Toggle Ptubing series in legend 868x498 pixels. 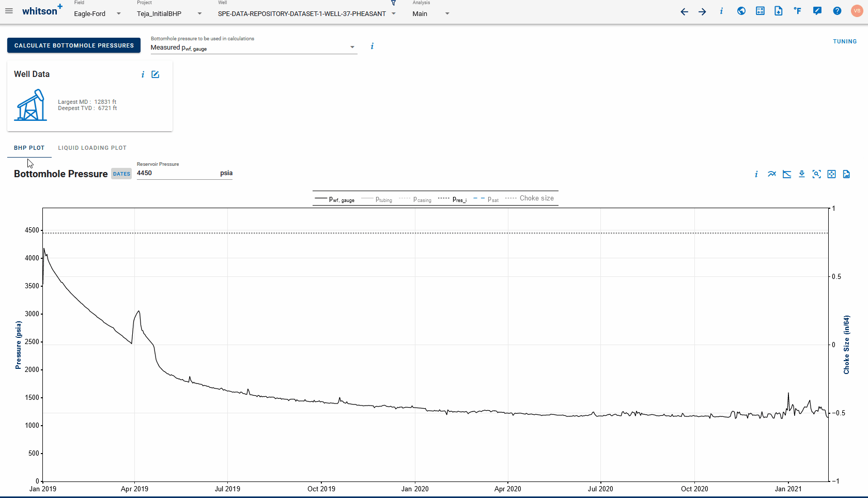(x=377, y=199)
